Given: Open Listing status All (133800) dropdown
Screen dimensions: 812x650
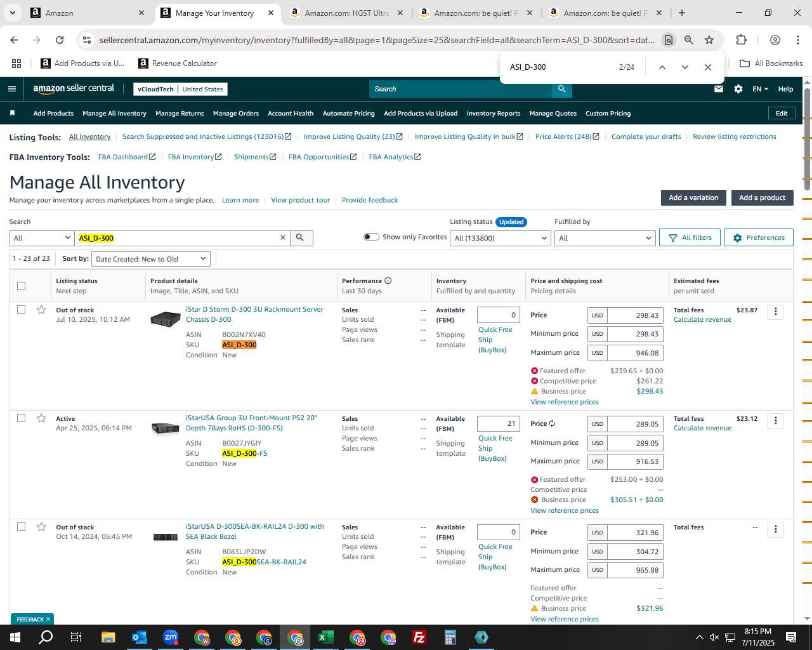Looking at the screenshot, I should pos(501,238).
